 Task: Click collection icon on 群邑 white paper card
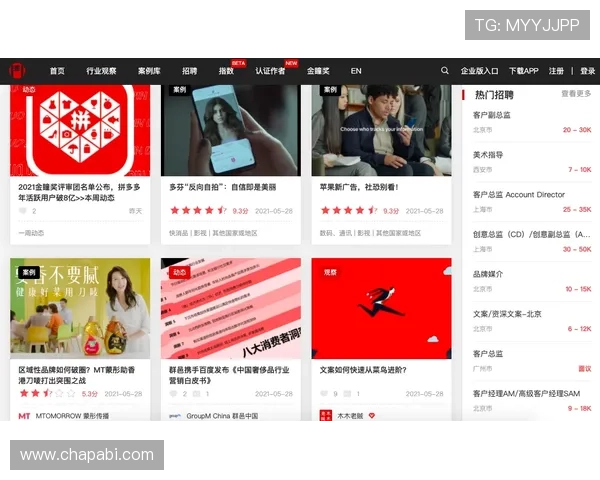point(196,394)
